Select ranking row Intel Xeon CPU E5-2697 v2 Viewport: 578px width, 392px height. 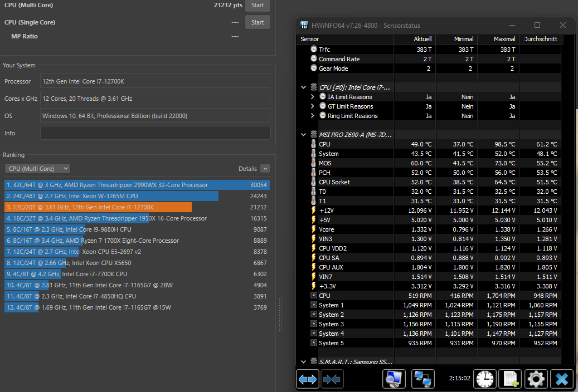[137, 252]
